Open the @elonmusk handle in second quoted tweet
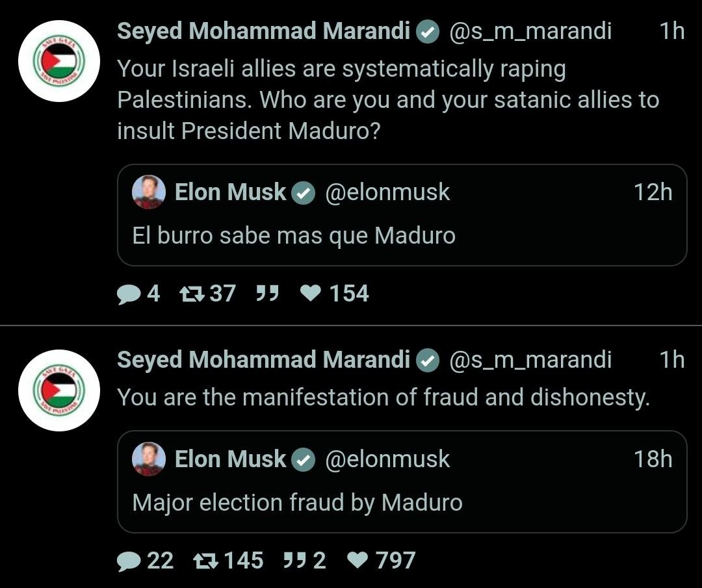Screen dimensions: 702x588 (x=387, y=459)
